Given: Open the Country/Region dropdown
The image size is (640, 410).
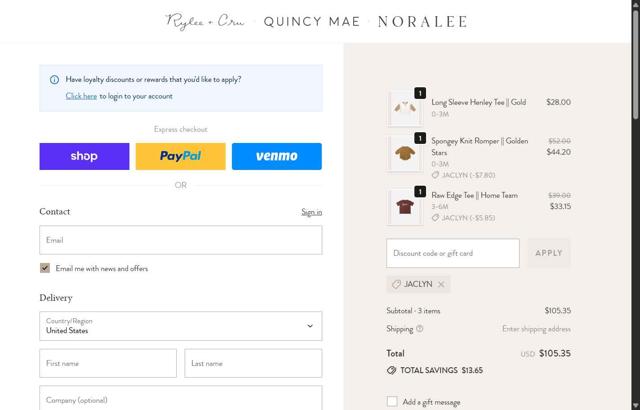Looking at the screenshot, I should (181, 326).
